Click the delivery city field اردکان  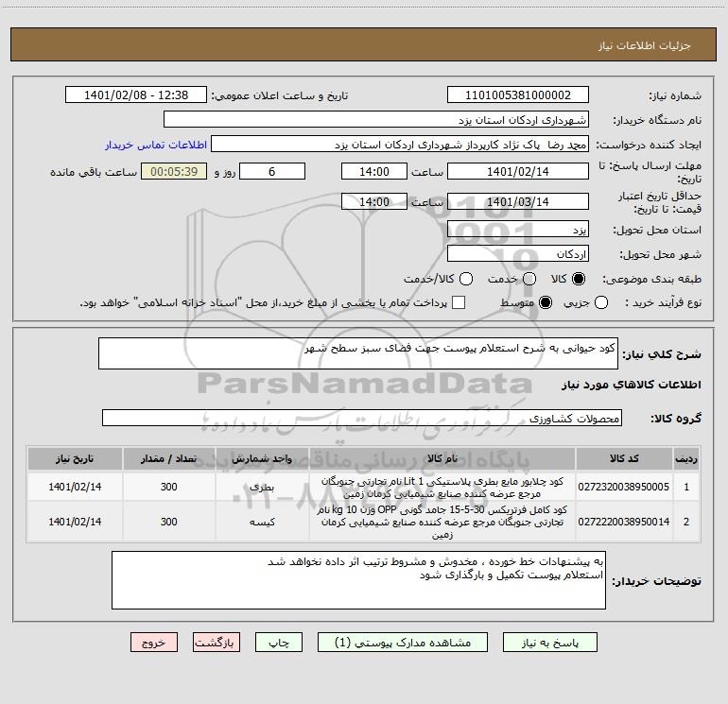pyautogui.click(x=518, y=254)
